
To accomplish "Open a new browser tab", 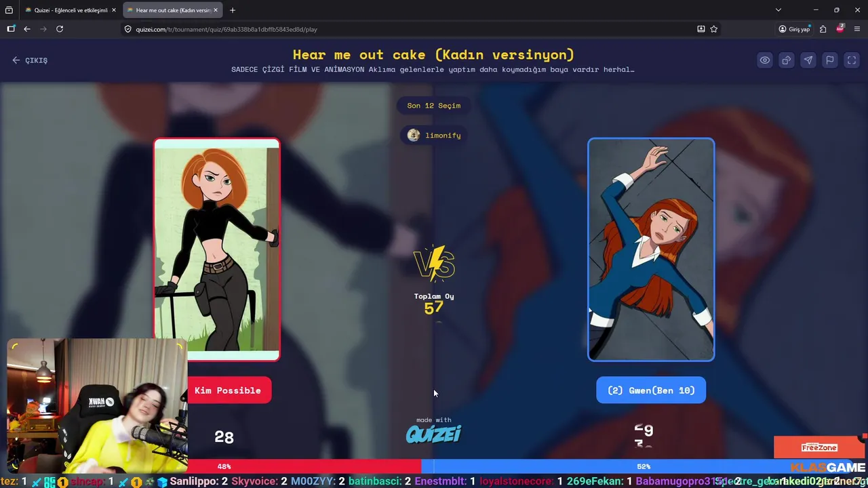I will coord(233,10).
